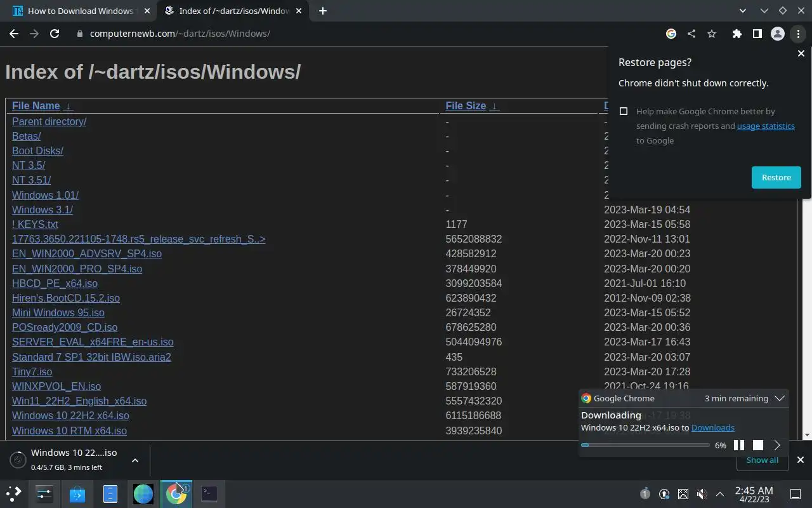812x508 pixels.
Task: Open Chrome's three-dot menu
Action: click(798, 34)
